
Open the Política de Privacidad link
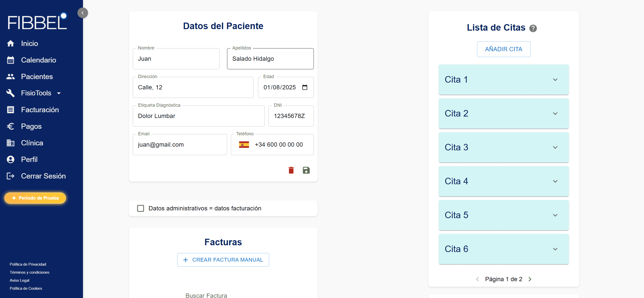pyautogui.click(x=28, y=264)
